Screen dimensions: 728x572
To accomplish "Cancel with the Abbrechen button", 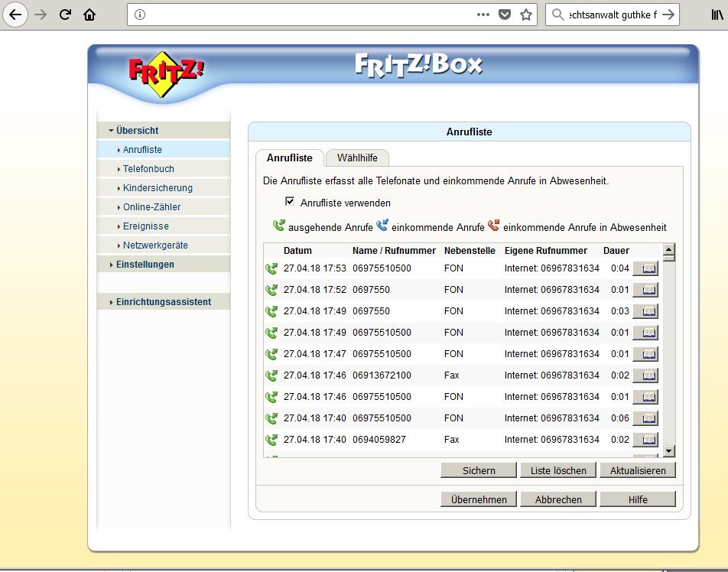I will click(x=558, y=499).
